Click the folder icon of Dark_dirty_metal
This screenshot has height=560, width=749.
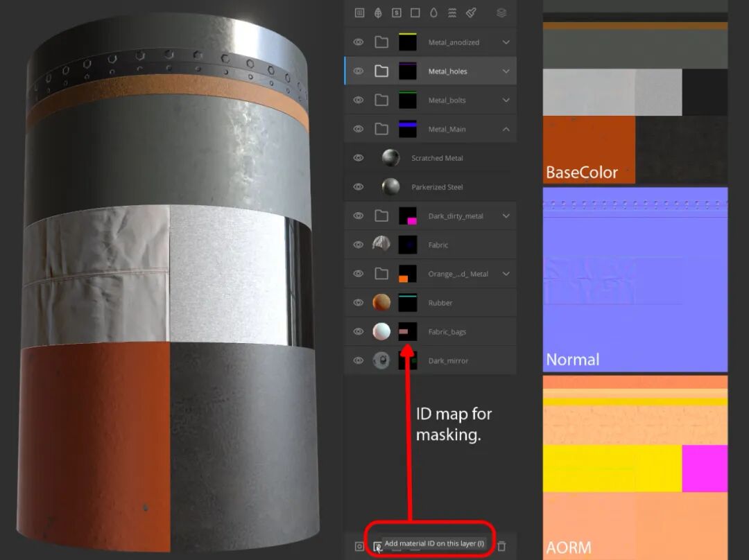[x=381, y=216]
